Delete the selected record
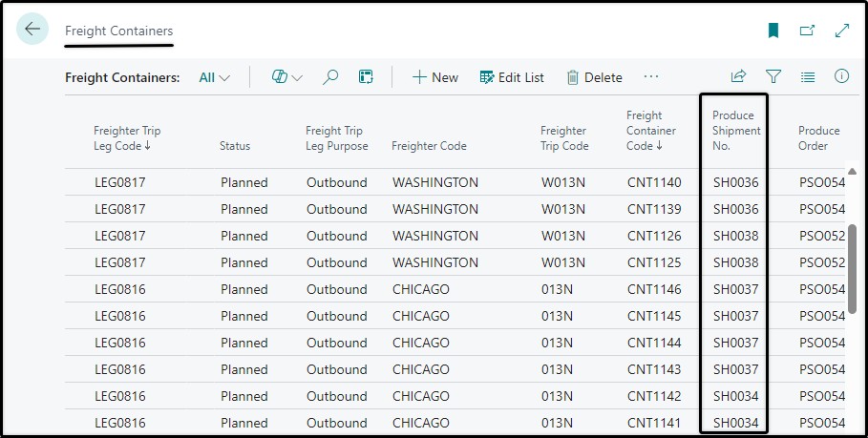 tap(595, 77)
